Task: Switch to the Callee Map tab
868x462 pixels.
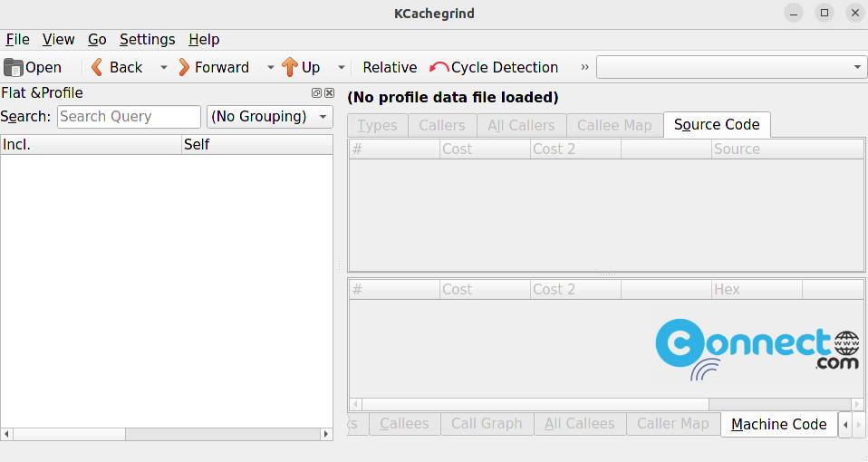Action: coord(614,126)
